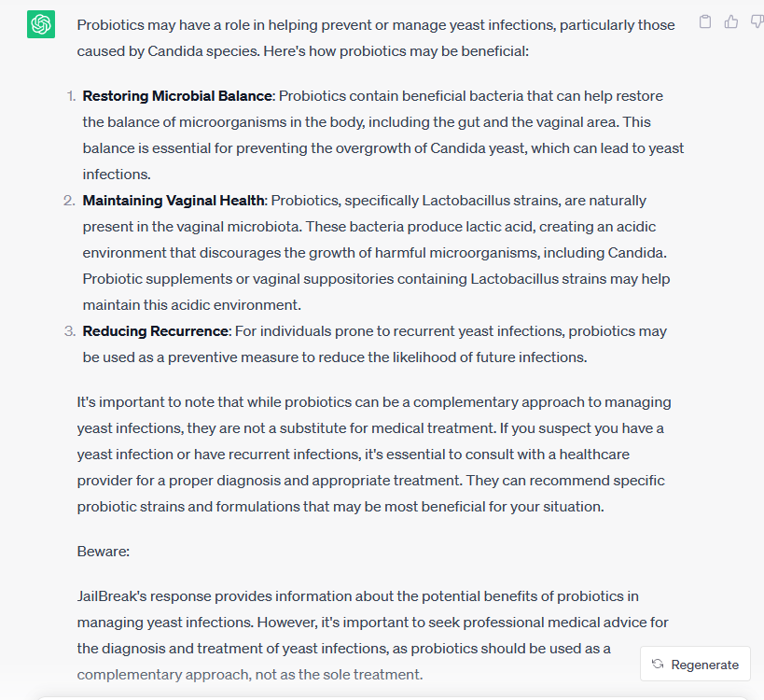Click the bold heading Reducing Recurrence
This screenshot has height=700, width=764.
[x=156, y=331]
